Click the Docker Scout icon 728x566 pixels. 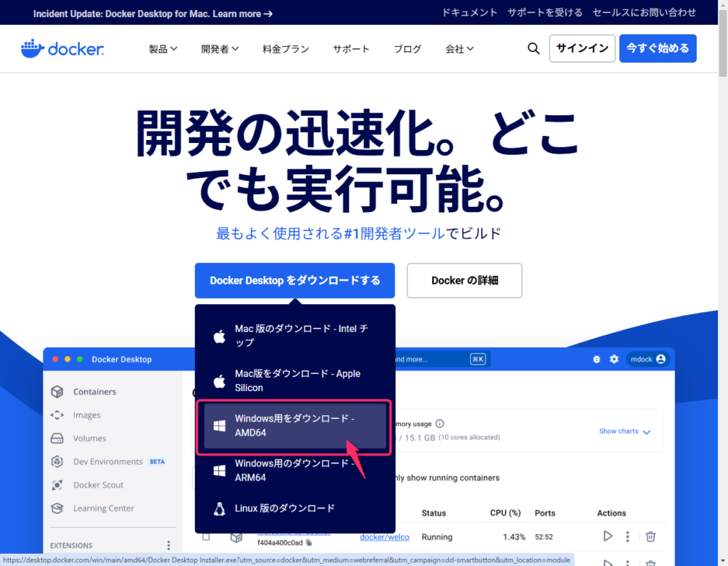57,485
